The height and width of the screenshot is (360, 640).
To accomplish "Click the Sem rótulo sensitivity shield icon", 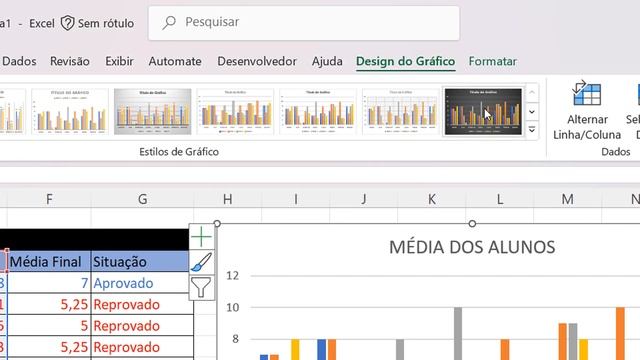I will [67, 23].
